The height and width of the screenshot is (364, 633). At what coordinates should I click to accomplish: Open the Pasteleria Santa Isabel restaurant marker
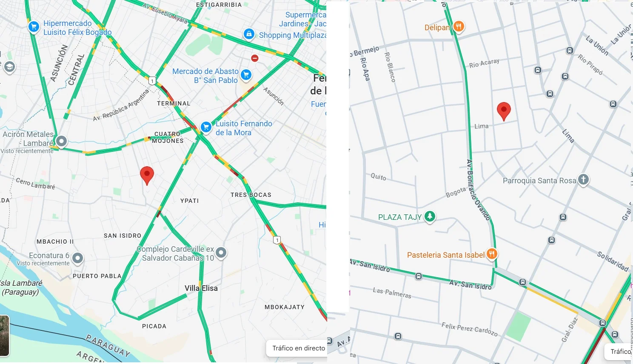point(492,254)
